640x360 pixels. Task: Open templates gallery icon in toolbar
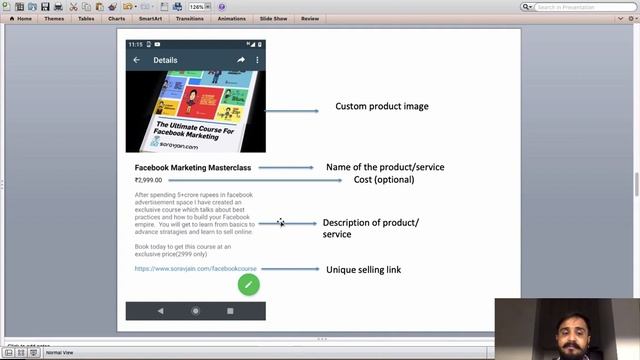(19, 7)
